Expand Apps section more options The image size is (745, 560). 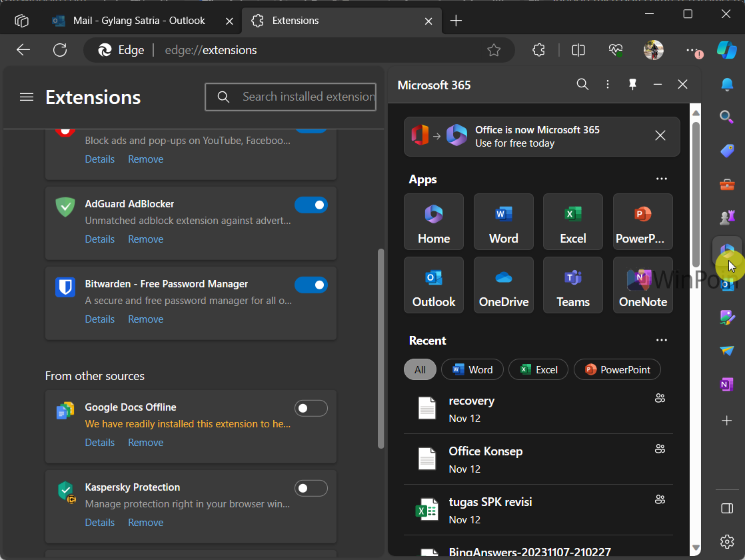point(662,179)
